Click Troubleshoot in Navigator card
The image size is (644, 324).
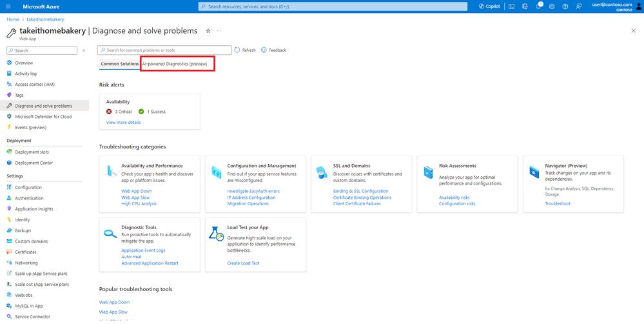coord(558,203)
